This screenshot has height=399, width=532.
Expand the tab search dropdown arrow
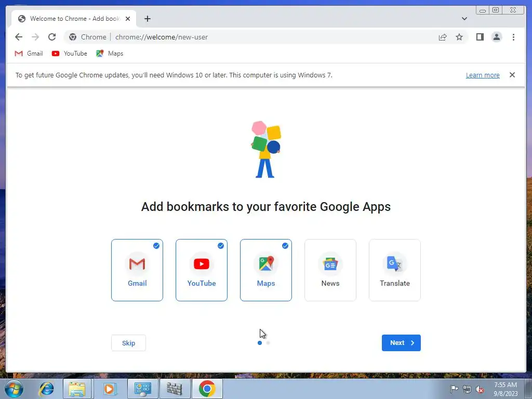pyautogui.click(x=464, y=19)
